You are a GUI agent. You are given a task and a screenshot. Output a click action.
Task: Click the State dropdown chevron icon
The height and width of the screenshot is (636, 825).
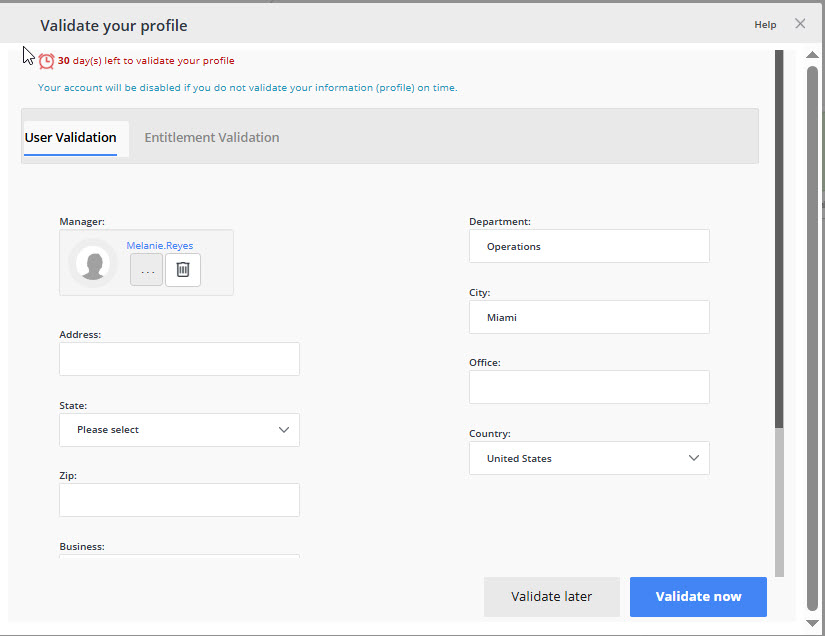(284, 429)
